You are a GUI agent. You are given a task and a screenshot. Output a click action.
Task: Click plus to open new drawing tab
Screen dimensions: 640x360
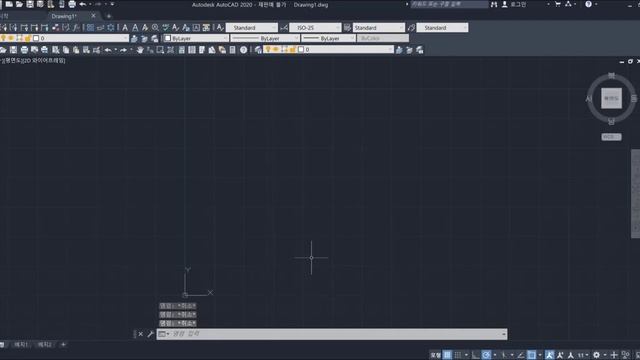pyautogui.click(x=109, y=16)
